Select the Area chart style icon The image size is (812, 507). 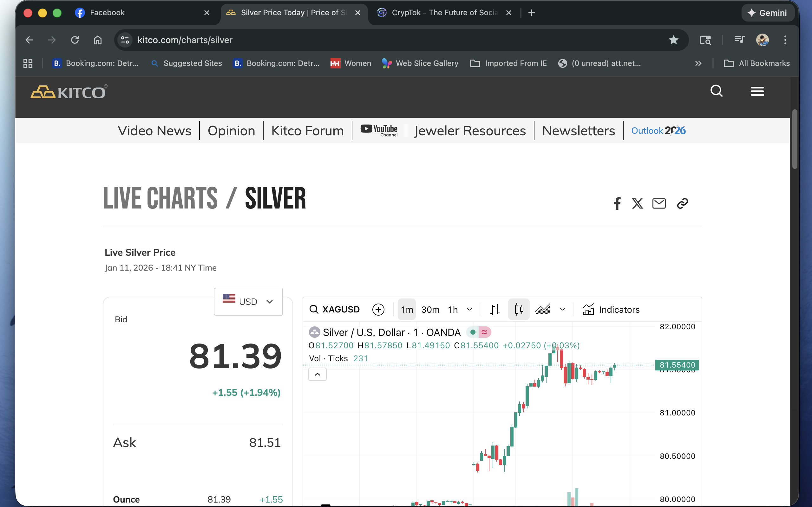[x=543, y=310]
